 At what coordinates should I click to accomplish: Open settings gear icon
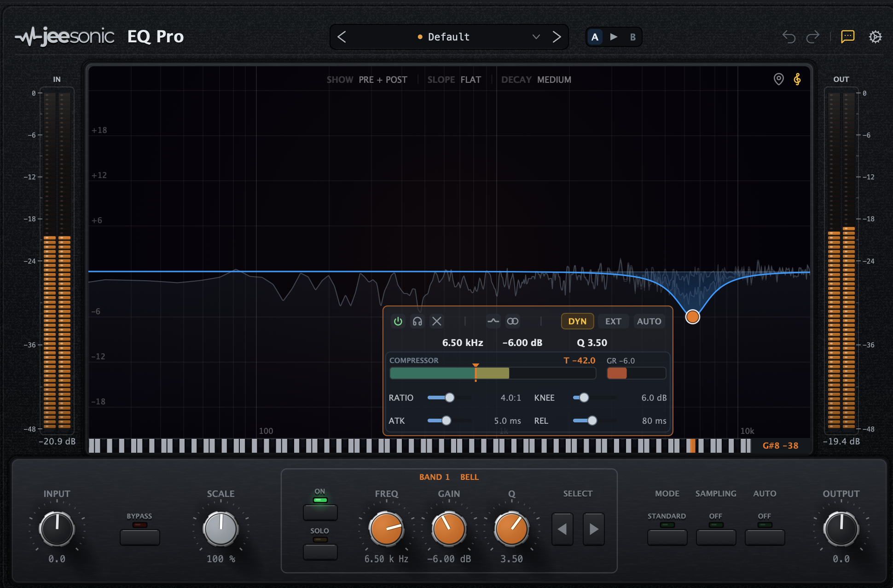click(x=875, y=37)
